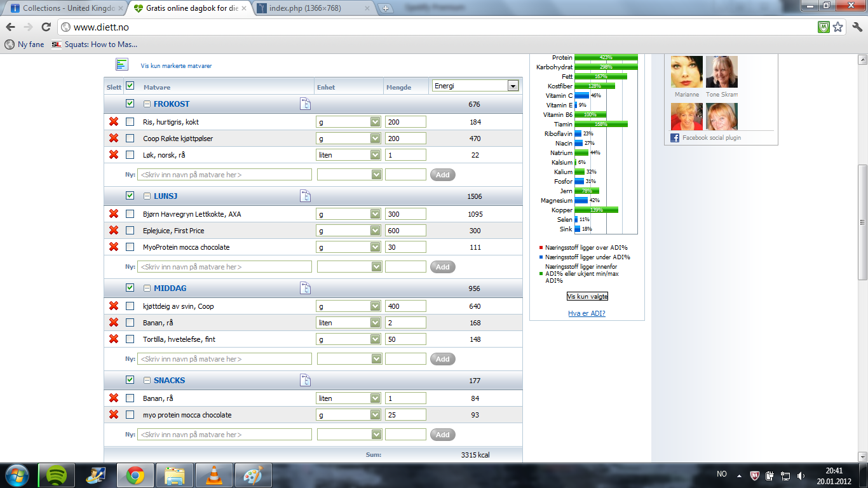Click Vis kun markerte matvarer link
The height and width of the screenshot is (488, 868).
(x=176, y=65)
